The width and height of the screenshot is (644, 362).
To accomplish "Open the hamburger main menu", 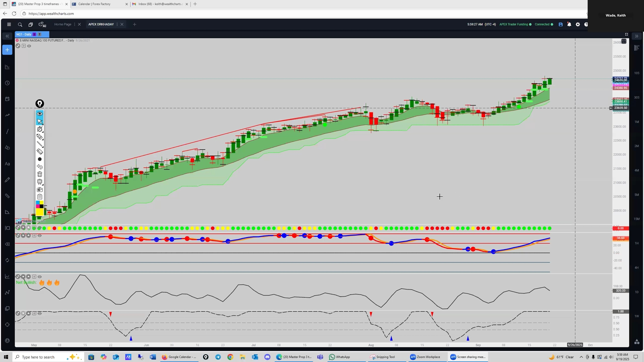I will [9, 24].
